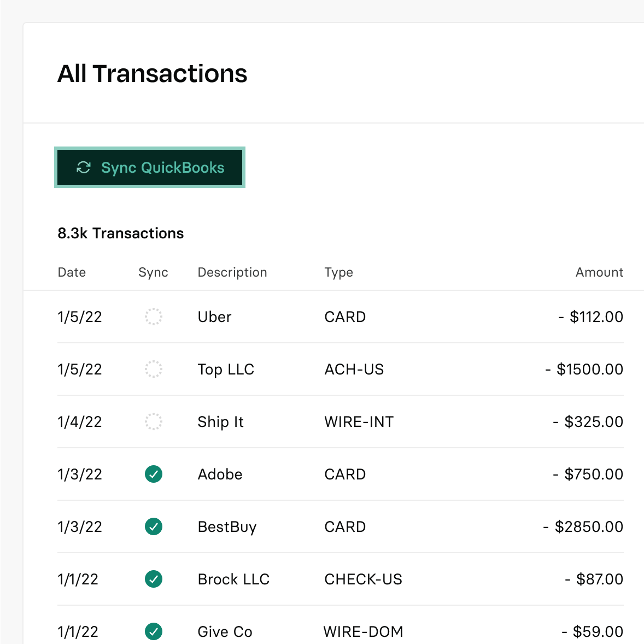Click synced checkmark icon for BestBuy
The height and width of the screenshot is (644, 644).
(x=154, y=526)
